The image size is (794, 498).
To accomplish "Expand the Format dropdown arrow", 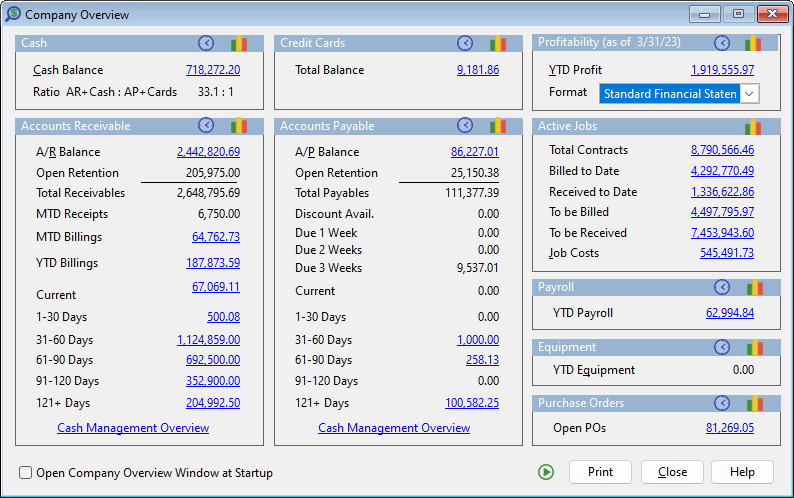I will pos(749,94).
